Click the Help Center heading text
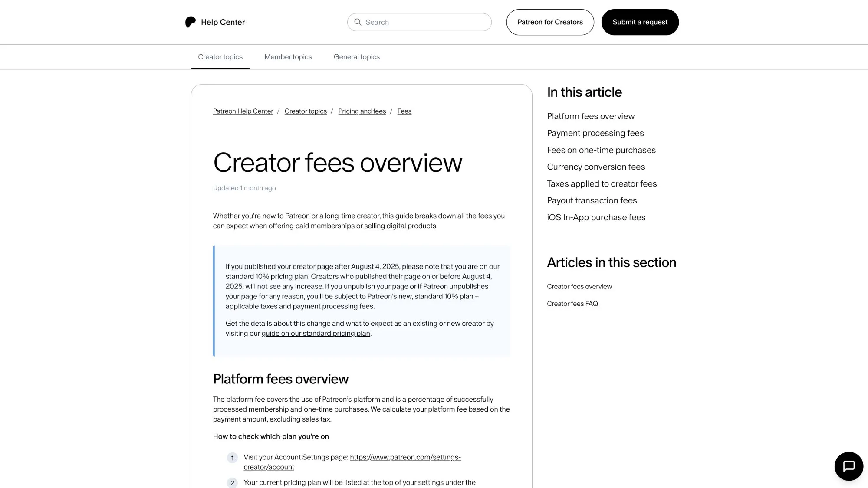Viewport: 868px width, 488px height. (x=223, y=22)
